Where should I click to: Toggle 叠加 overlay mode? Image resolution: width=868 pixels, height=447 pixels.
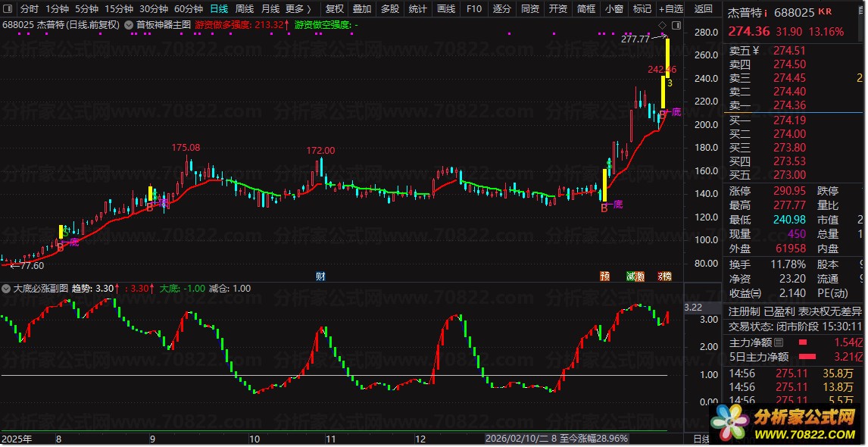click(362, 9)
